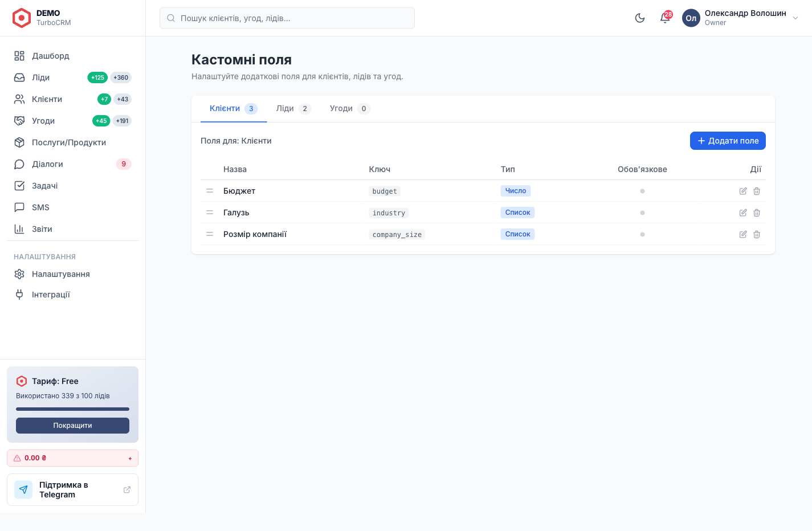Click the search field for clients and deals
Screen dimensions: 812x531
287,18
